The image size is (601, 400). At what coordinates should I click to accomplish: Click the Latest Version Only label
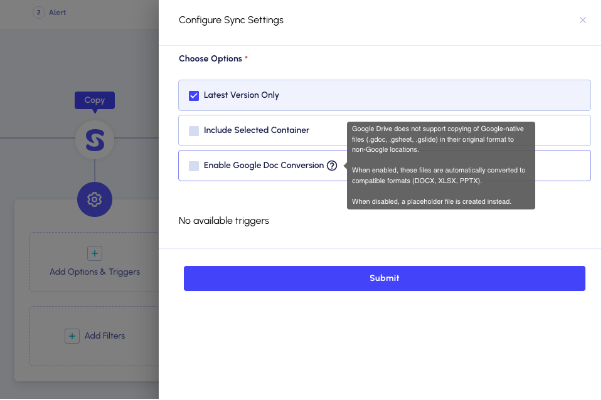241,95
